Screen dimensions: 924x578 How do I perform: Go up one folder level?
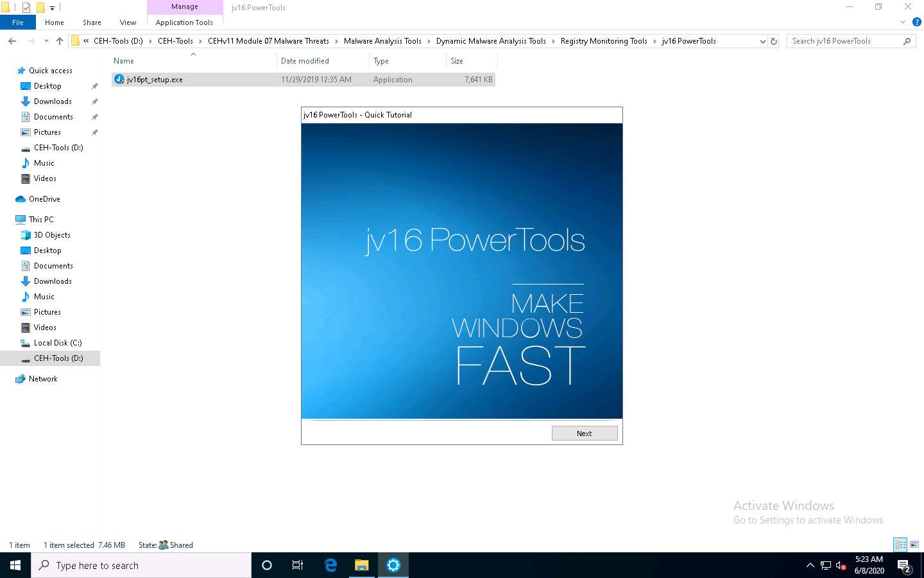click(60, 41)
